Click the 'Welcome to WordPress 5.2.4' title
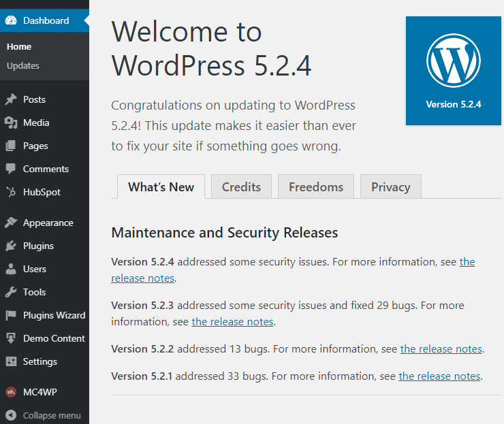Viewport: 504px width, 424px height. point(211,48)
